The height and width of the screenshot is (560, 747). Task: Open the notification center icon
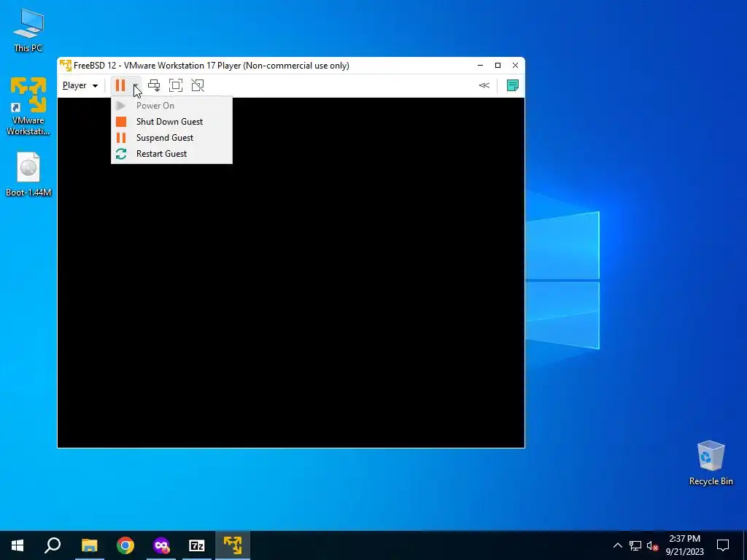pos(723,545)
